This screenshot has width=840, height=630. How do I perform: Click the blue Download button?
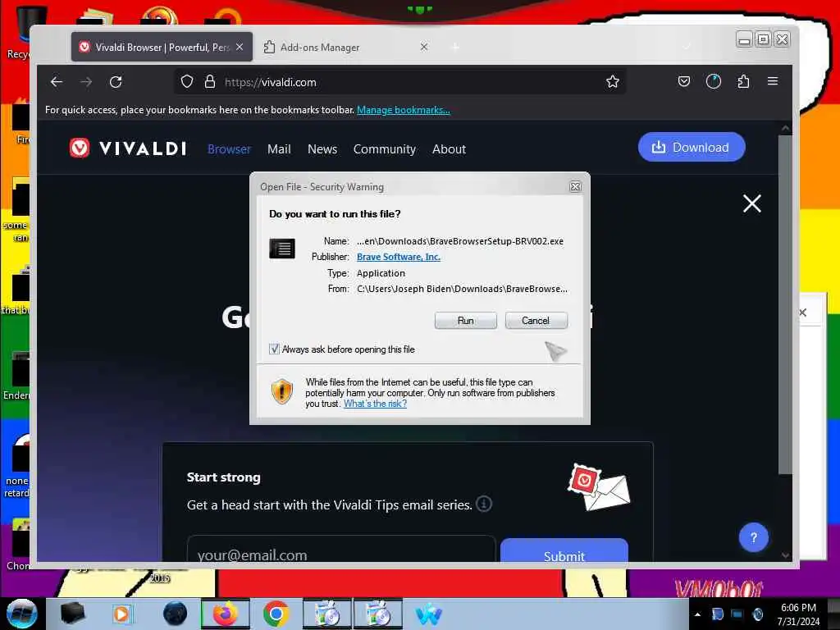click(691, 147)
